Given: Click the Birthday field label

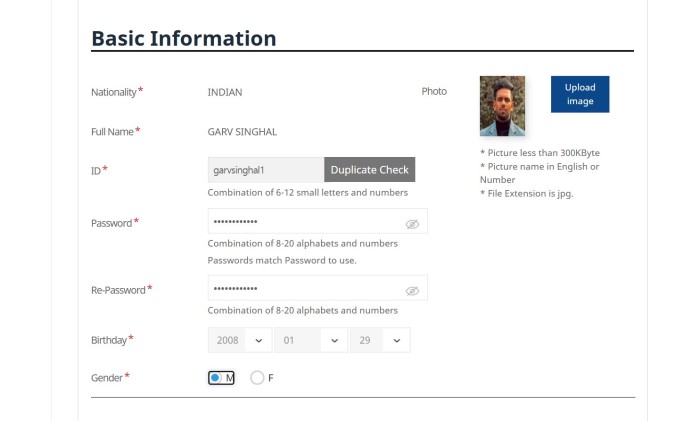Looking at the screenshot, I should (109, 340).
